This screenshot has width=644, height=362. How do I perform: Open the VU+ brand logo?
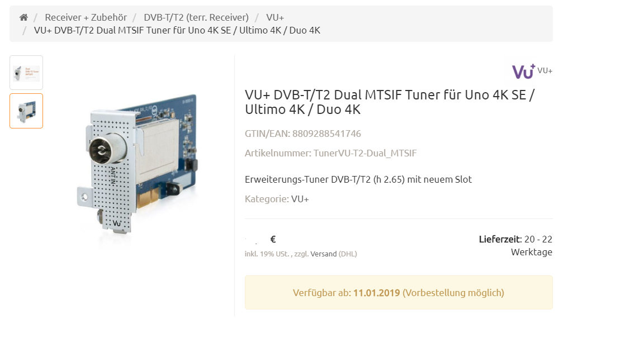coord(523,72)
